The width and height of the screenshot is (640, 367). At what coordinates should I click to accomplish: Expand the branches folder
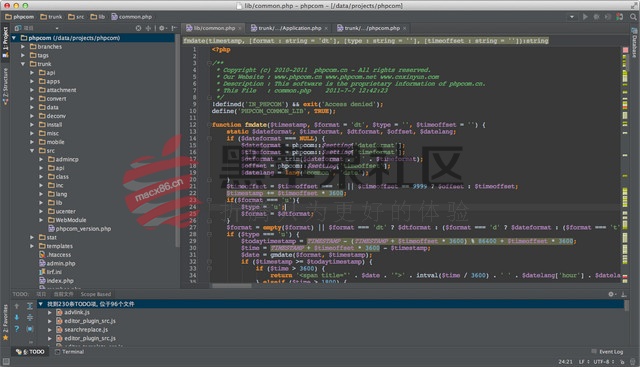click(x=23, y=47)
